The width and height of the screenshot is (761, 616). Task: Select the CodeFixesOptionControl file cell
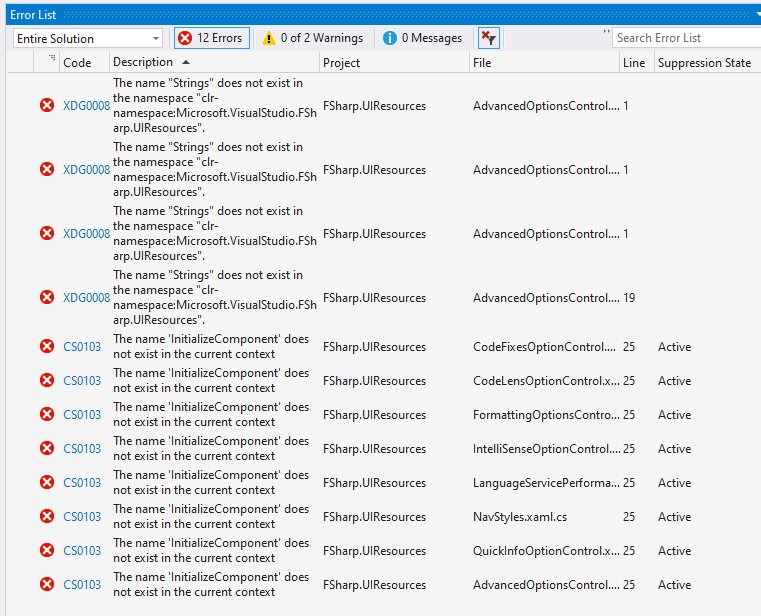coord(545,347)
